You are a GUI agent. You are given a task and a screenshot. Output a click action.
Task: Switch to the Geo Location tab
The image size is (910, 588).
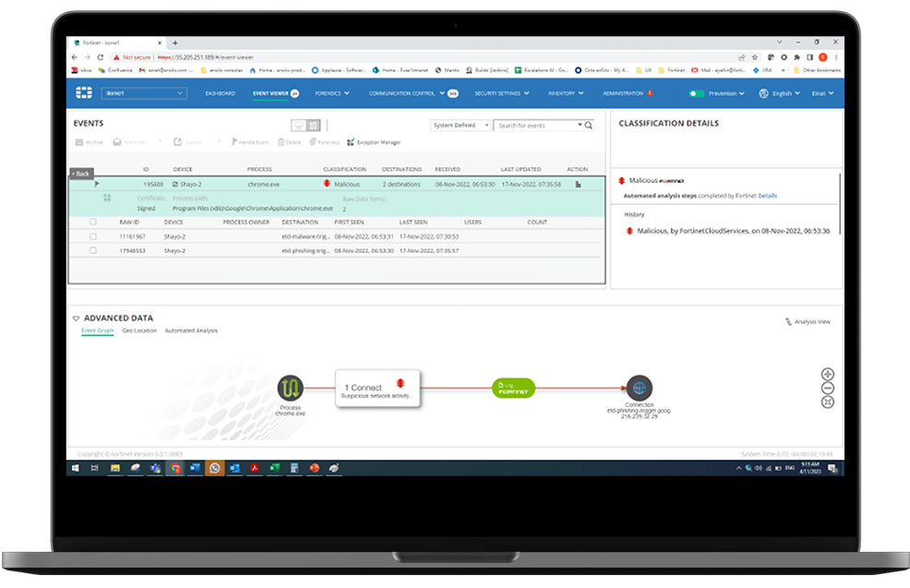[139, 330]
